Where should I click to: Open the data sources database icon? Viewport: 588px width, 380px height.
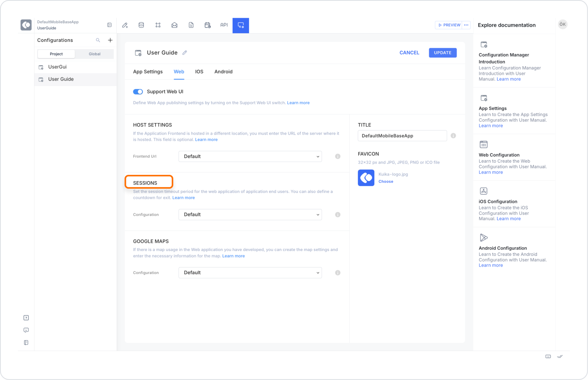pos(141,25)
